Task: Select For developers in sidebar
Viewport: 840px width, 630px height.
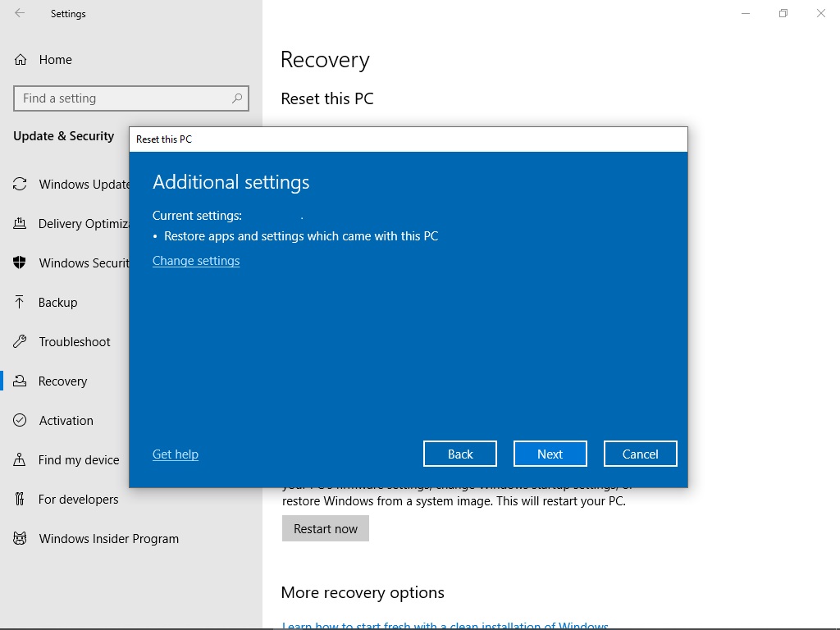Action: pos(78,499)
